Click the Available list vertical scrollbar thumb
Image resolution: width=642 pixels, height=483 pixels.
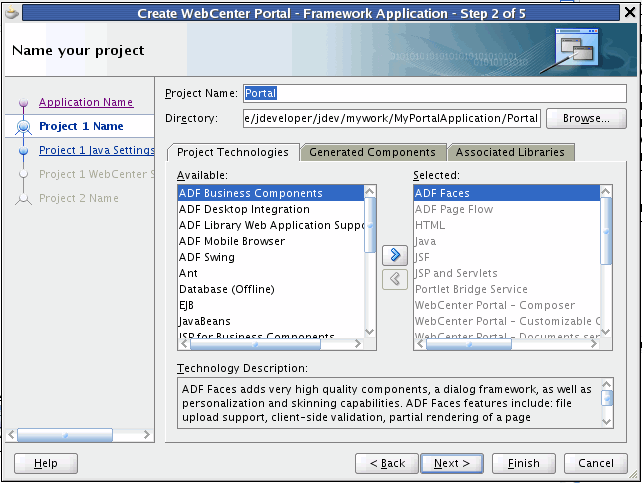point(370,225)
